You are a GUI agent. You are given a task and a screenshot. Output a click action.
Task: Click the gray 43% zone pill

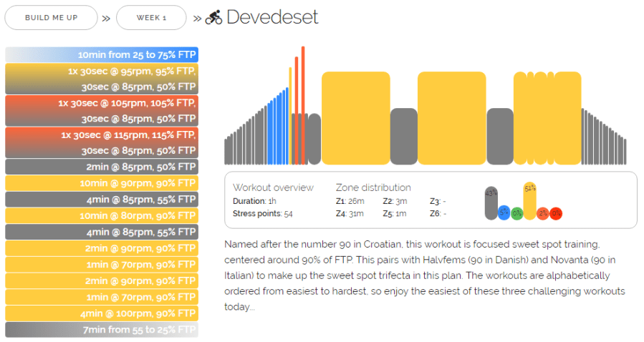point(491,204)
